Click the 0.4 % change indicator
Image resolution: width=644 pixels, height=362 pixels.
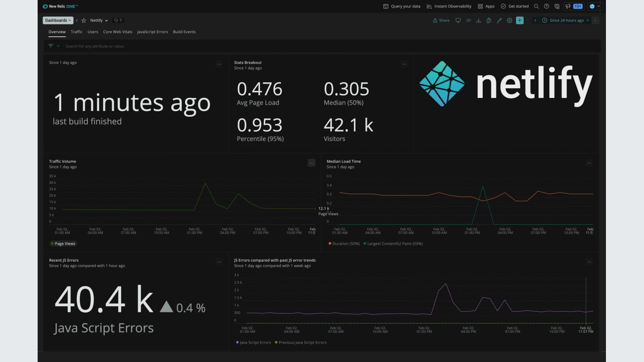click(182, 308)
